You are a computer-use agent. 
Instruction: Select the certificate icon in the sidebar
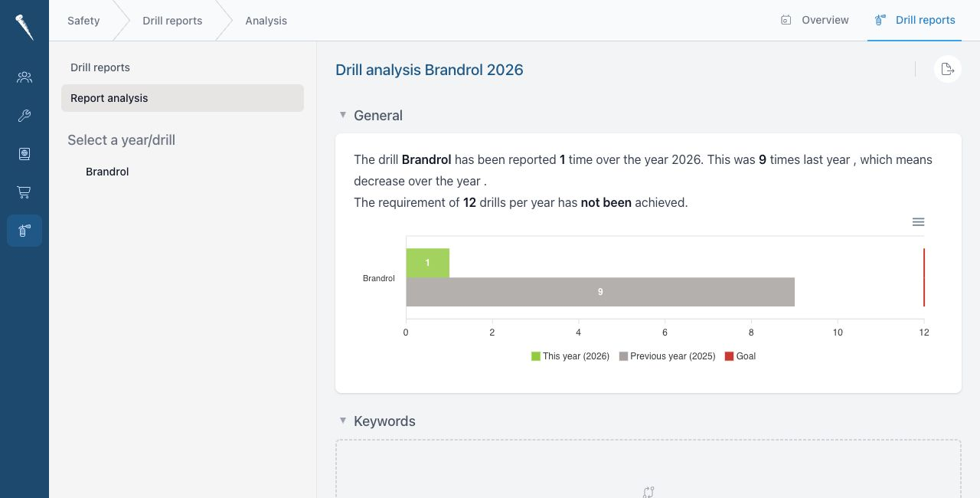tap(24, 154)
